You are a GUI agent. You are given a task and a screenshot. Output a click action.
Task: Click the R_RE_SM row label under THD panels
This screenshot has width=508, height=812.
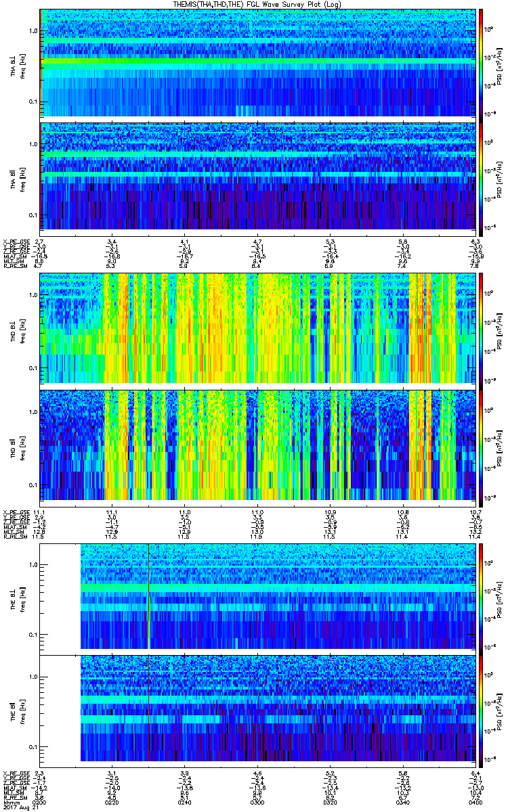14,536
